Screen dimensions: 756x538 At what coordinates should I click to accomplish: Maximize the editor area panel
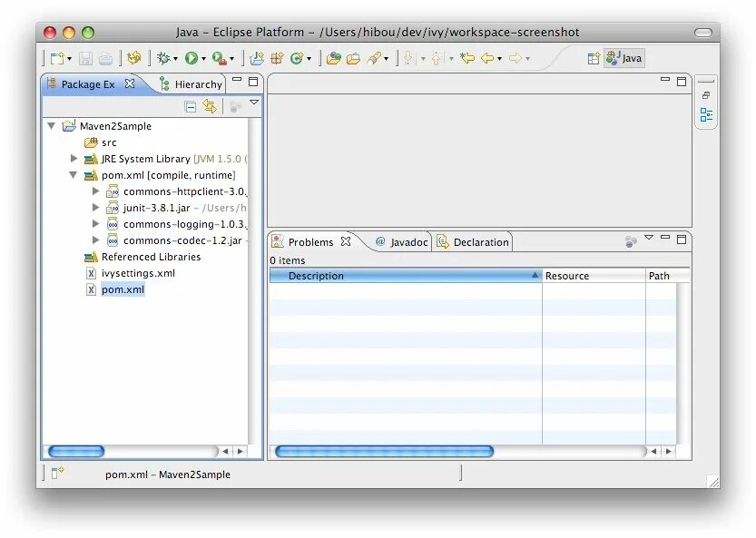pos(682,82)
